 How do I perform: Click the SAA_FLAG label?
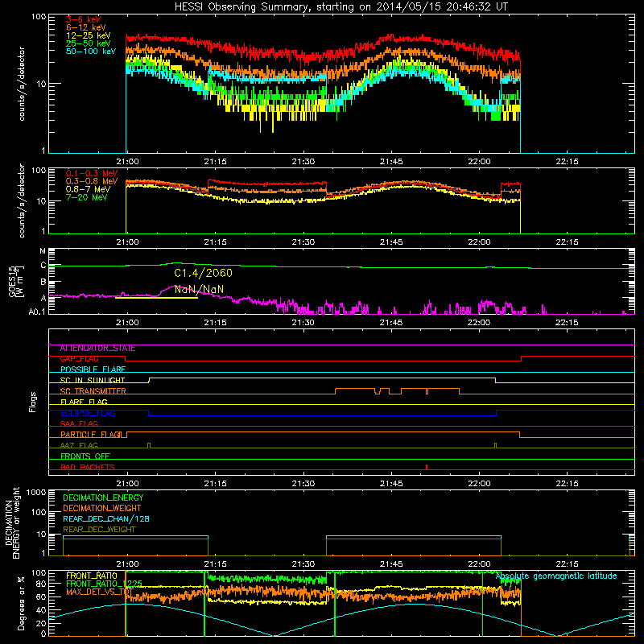coord(79,423)
